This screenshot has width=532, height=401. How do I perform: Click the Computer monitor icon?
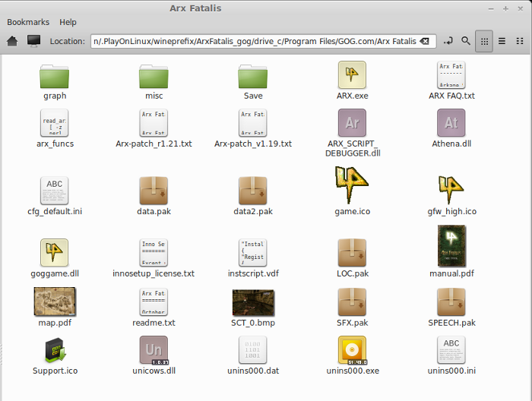click(x=33, y=41)
